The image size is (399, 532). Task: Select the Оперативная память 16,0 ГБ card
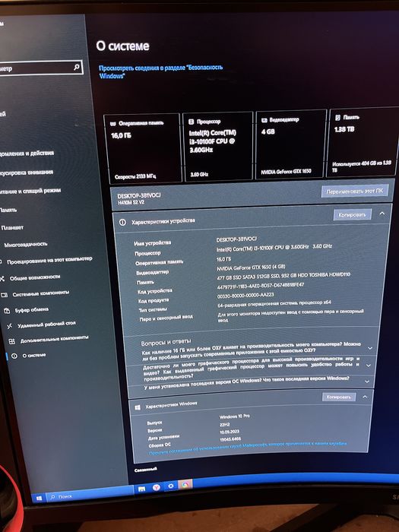(143, 149)
